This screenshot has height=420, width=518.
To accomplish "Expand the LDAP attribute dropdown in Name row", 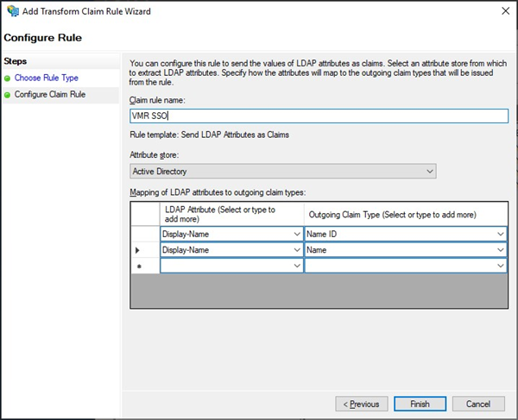I will [296, 250].
